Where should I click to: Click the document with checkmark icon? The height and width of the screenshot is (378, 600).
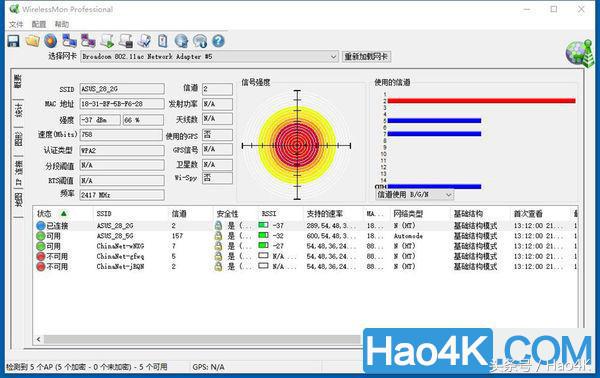pyautogui.click(x=145, y=41)
